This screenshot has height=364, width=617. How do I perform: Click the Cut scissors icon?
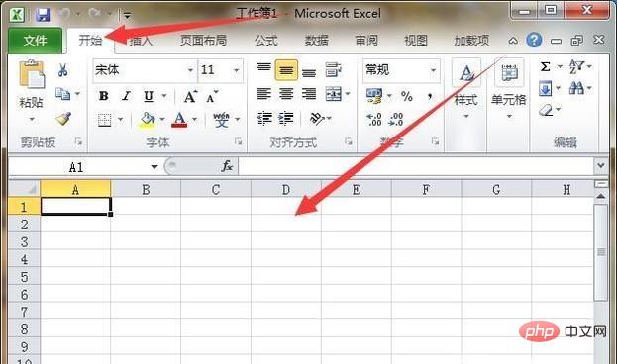click(x=63, y=70)
